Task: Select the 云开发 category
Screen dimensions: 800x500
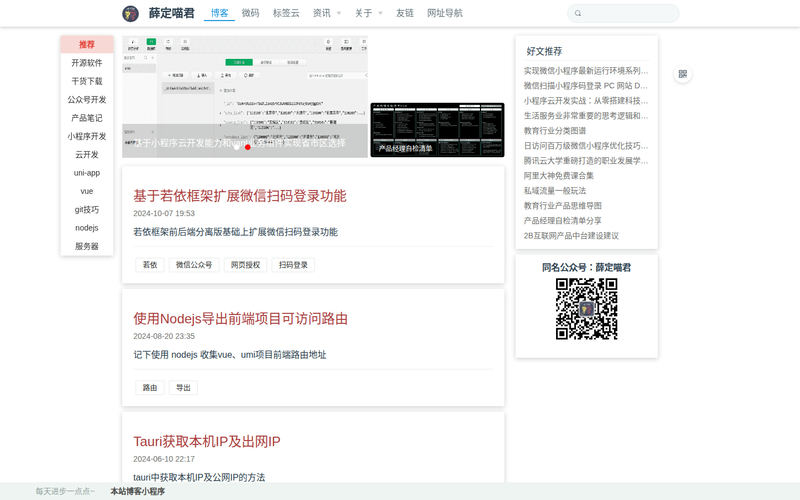Action: pos(87,155)
